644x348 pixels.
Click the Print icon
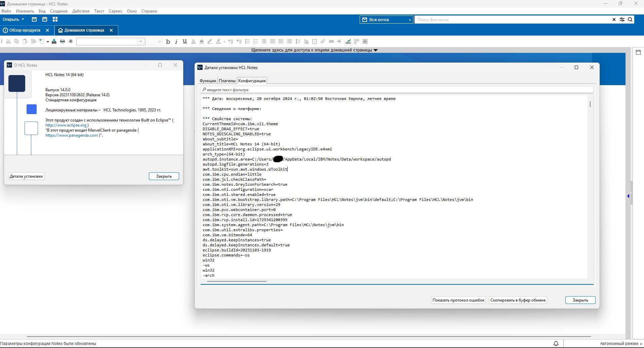click(62, 41)
